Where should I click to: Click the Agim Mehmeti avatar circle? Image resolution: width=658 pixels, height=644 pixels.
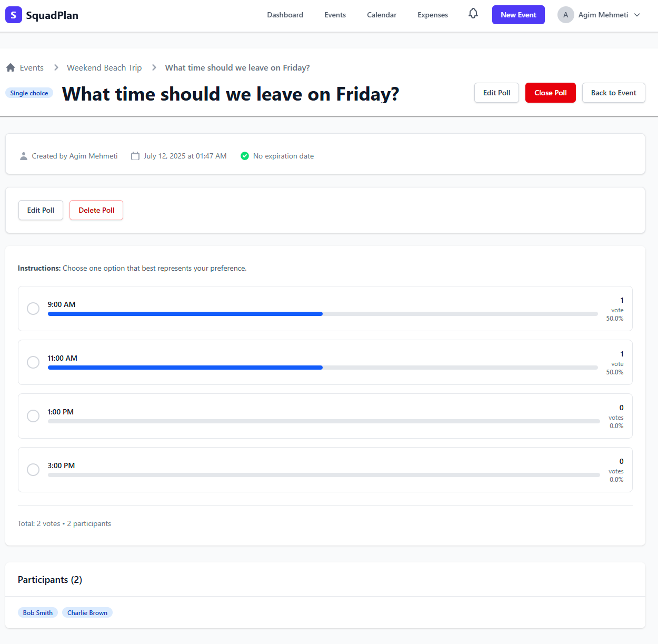tap(565, 15)
